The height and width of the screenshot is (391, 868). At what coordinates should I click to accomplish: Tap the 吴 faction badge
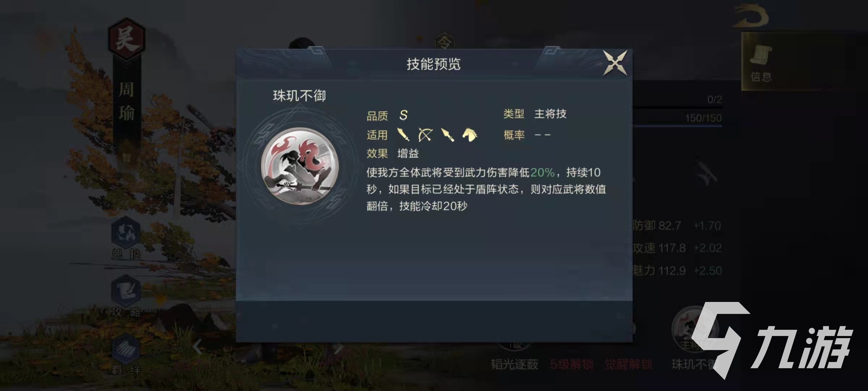pyautogui.click(x=127, y=39)
